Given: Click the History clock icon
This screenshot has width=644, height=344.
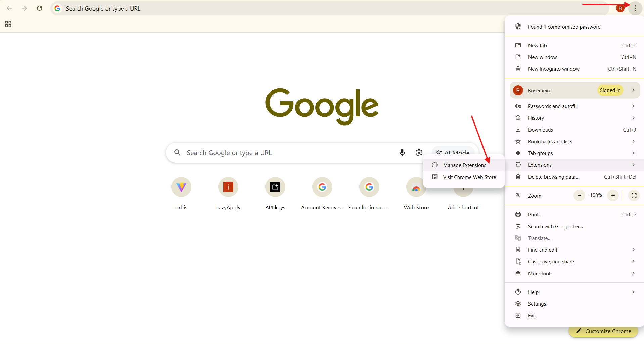Looking at the screenshot, I should click(x=518, y=118).
